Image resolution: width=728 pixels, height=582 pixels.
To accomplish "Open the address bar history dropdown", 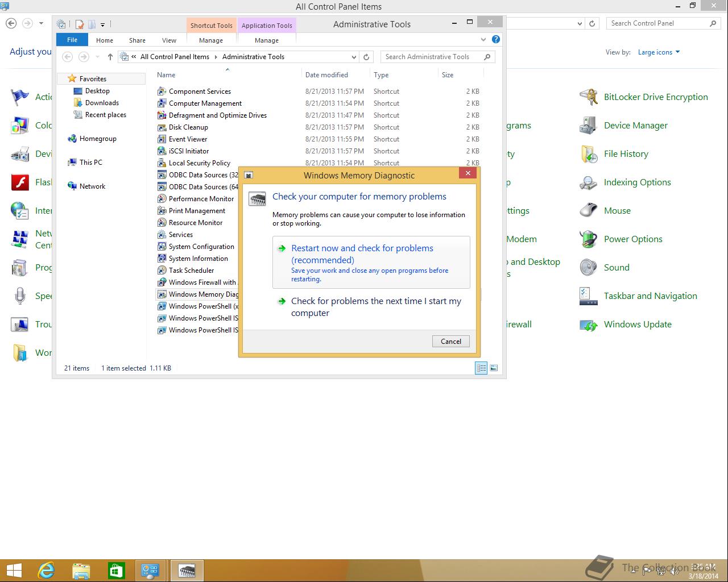I will tap(354, 57).
